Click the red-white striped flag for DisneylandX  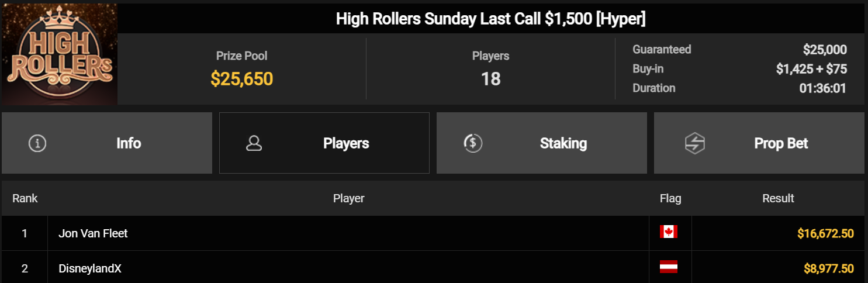669,267
